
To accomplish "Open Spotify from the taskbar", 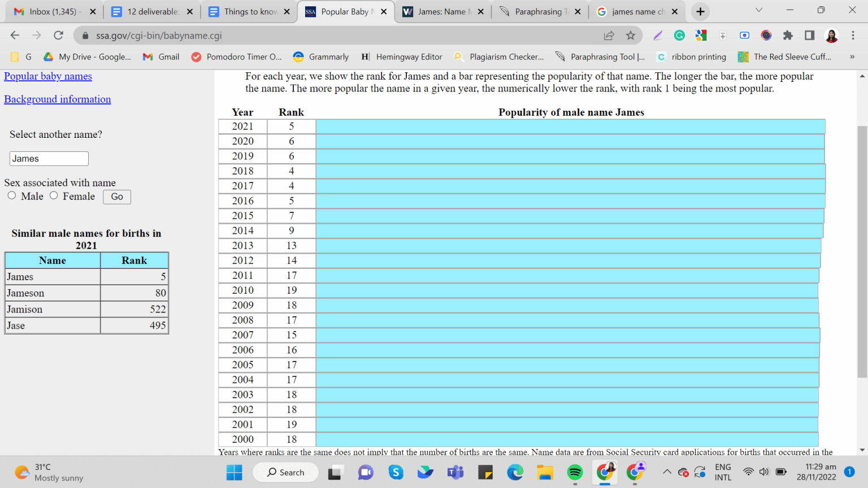I will [x=575, y=472].
